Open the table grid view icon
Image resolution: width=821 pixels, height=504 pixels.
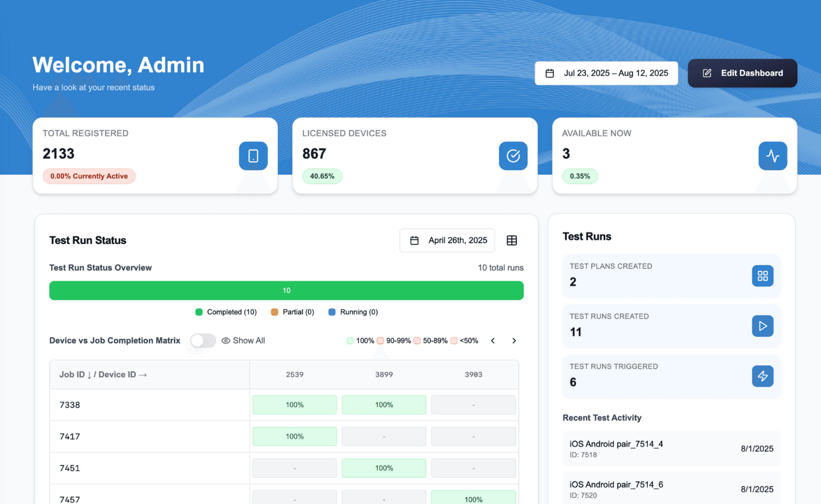[511, 240]
